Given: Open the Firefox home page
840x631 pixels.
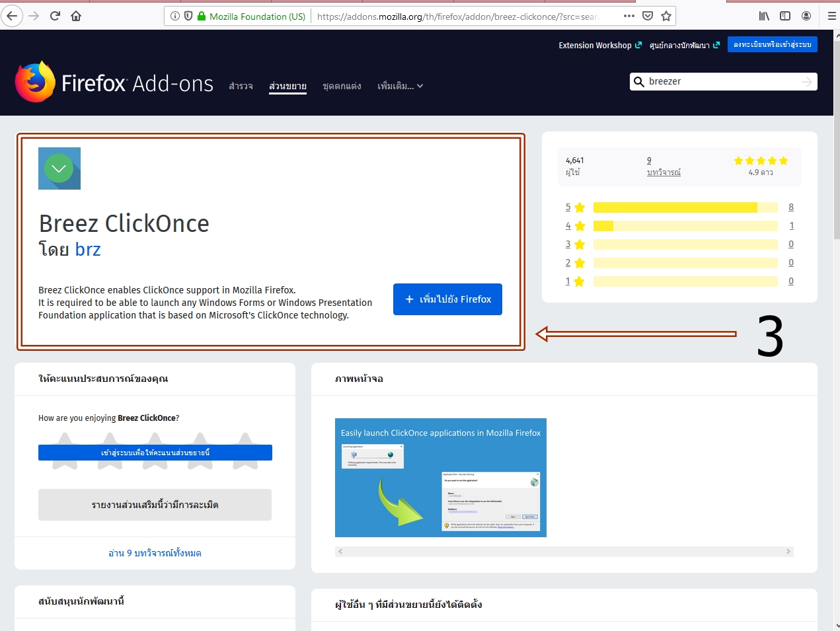Looking at the screenshot, I should (76, 16).
